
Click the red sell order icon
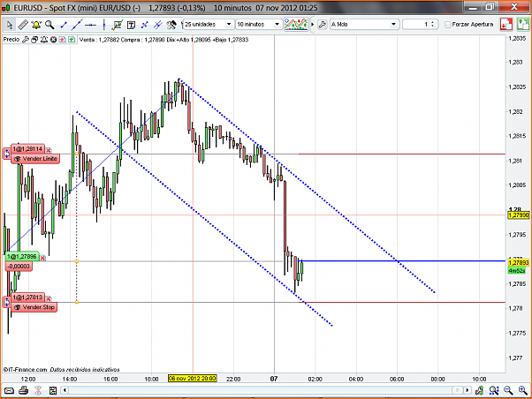(505, 25)
